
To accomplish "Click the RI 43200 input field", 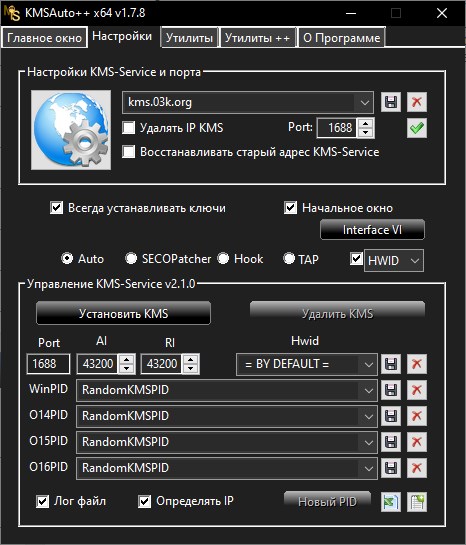I will tap(162, 364).
